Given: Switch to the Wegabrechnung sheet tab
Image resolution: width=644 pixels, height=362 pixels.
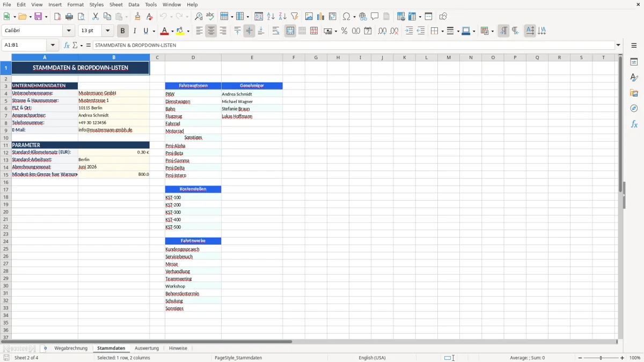Looking at the screenshot, I should click(71, 348).
